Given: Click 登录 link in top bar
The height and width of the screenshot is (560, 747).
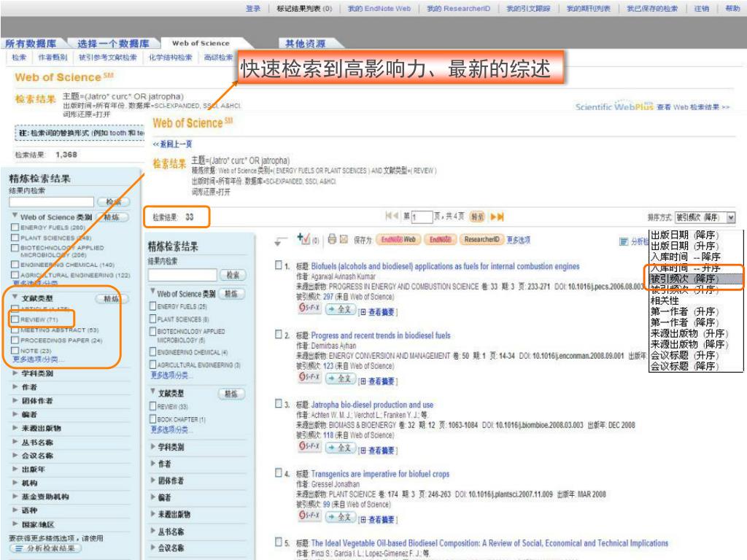Looking at the screenshot, I should point(253,8).
